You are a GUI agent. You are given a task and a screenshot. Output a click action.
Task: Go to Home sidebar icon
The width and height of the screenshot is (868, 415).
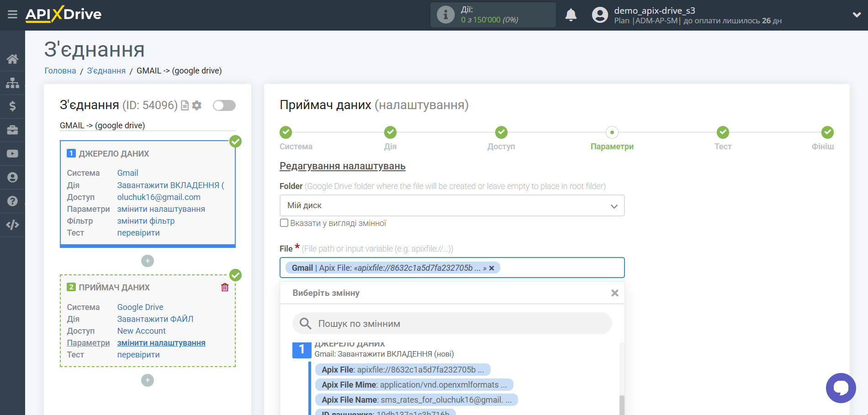[x=12, y=59]
